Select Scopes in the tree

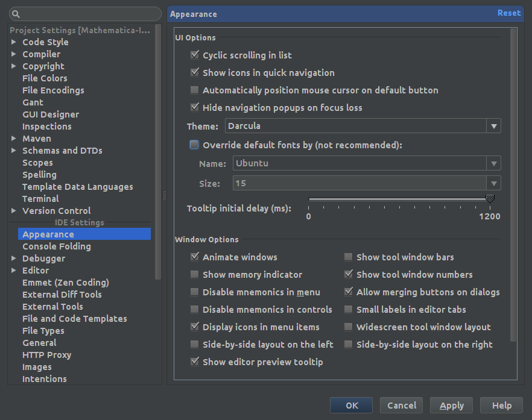37,163
